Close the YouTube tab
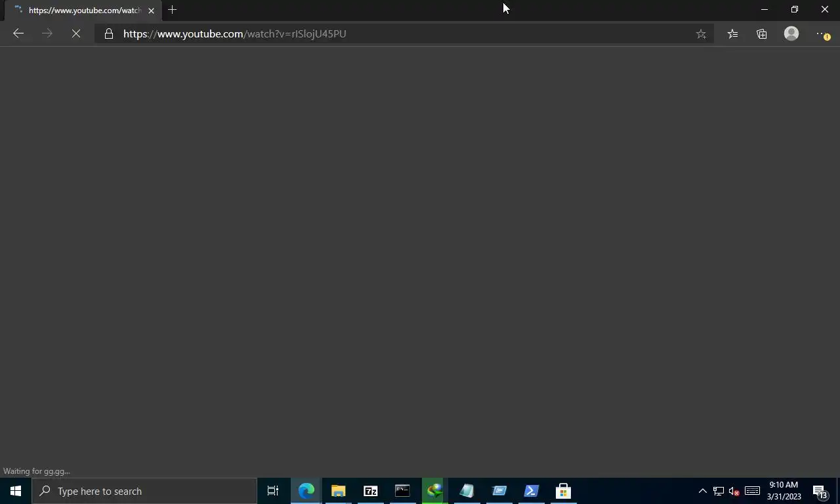 point(151,10)
